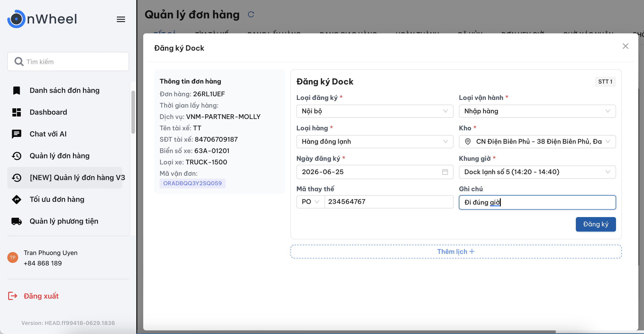This screenshot has height=334, width=644.
Task: Click the logout arrow icon
Action: click(x=13, y=296)
